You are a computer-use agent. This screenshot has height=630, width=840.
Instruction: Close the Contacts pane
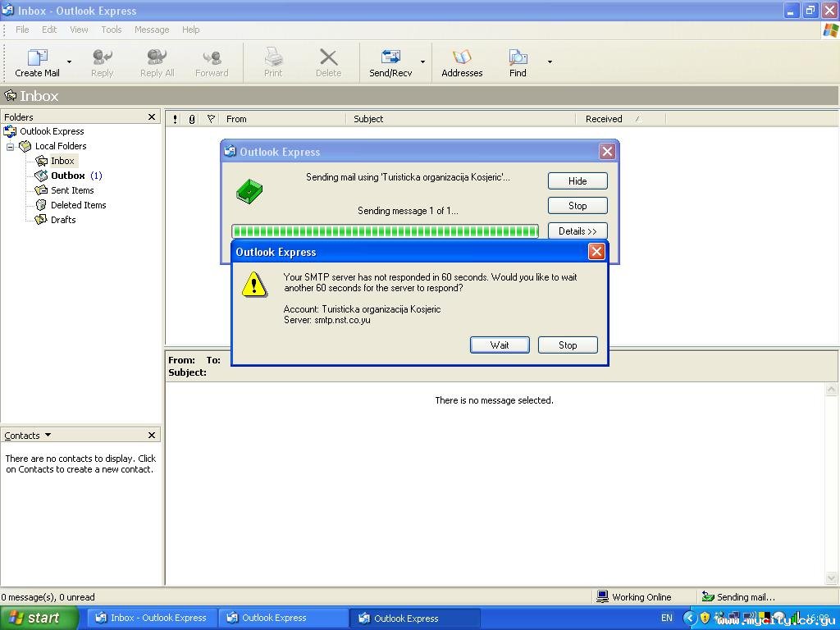pos(152,435)
